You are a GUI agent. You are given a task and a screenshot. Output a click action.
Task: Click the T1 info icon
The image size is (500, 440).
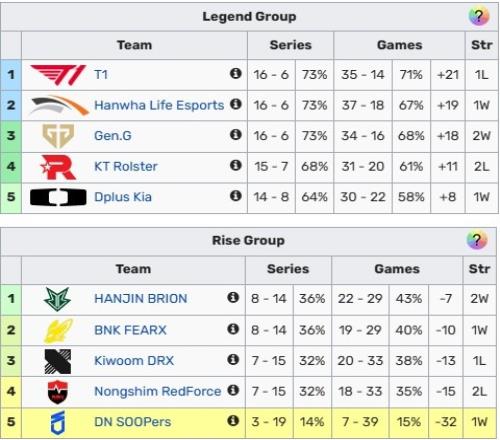pos(236,73)
